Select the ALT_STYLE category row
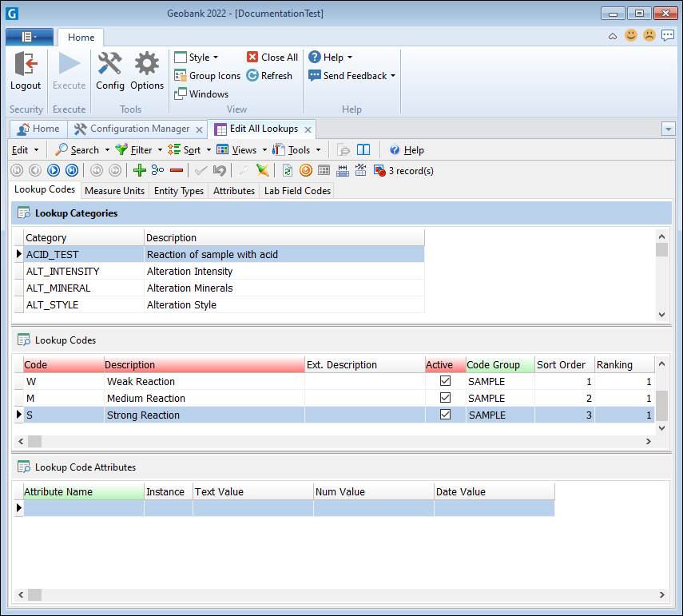The width and height of the screenshot is (683, 616). [x=220, y=304]
